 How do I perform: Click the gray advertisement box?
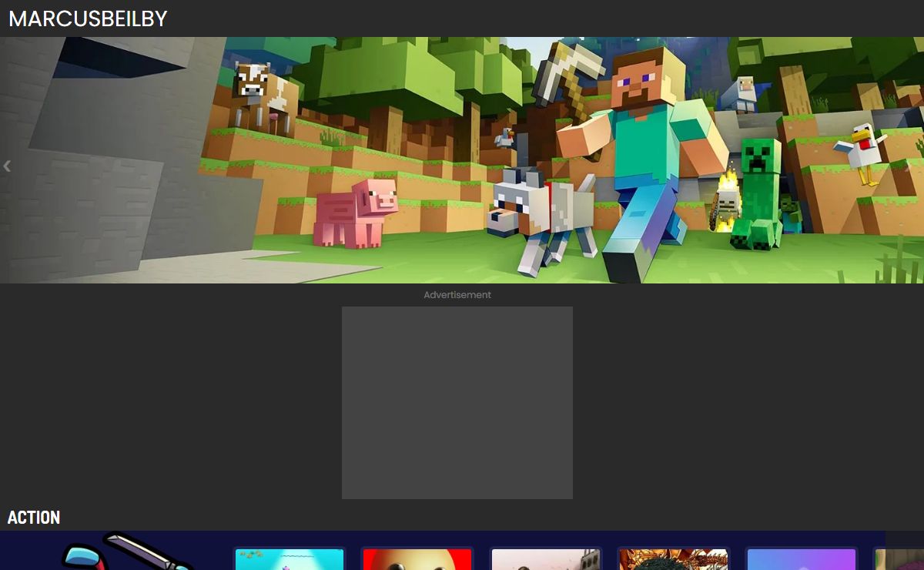457,403
